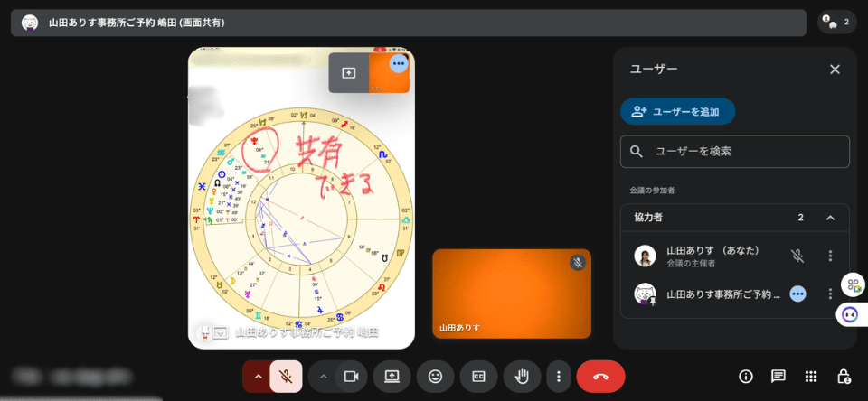Open host controls lock icon
868x401 pixels.
(843, 376)
